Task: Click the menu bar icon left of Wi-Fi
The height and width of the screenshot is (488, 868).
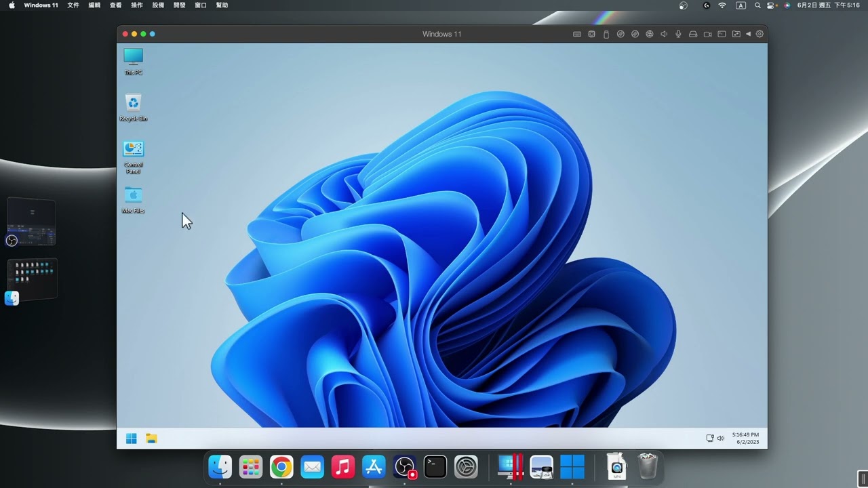Action: point(707,5)
